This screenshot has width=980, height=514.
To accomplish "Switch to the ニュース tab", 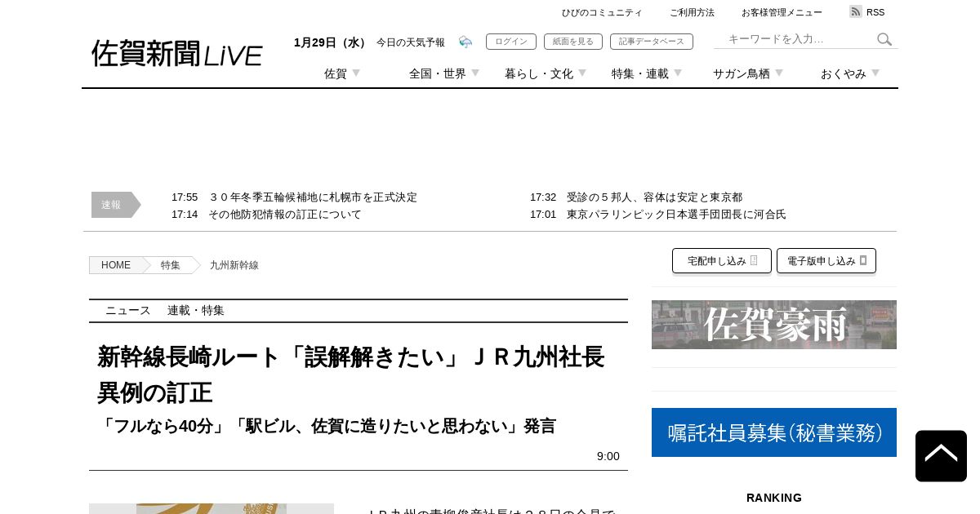I will tap(128, 311).
